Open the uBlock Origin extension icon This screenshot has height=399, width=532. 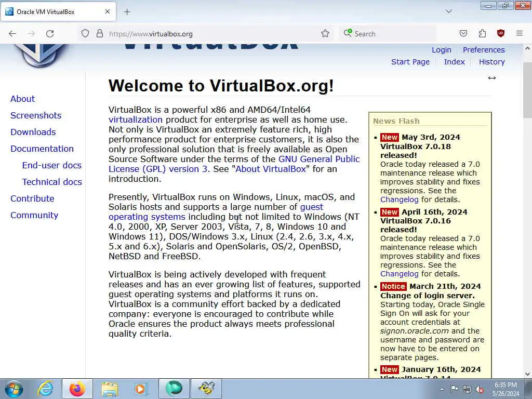(x=501, y=33)
